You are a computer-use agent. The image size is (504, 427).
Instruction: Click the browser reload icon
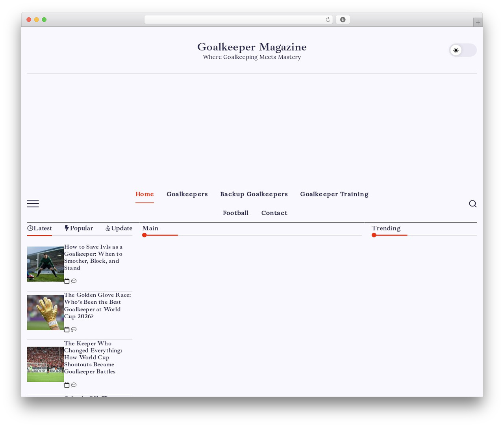point(328,20)
